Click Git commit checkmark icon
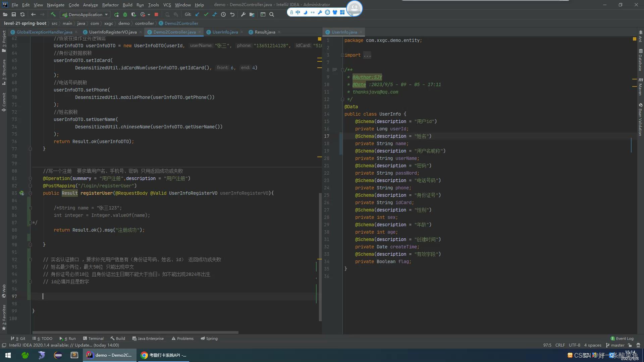The image size is (644, 362). pyautogui.click(x=206, y=14)
